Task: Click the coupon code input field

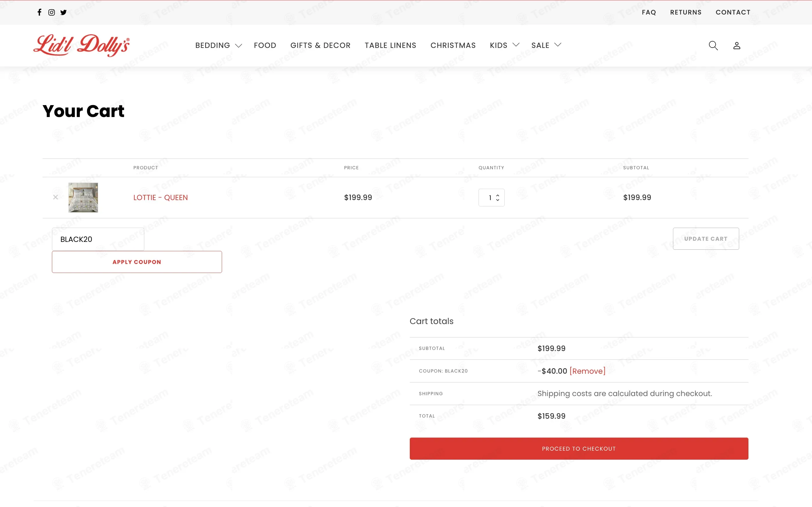Action: (98, 239)
